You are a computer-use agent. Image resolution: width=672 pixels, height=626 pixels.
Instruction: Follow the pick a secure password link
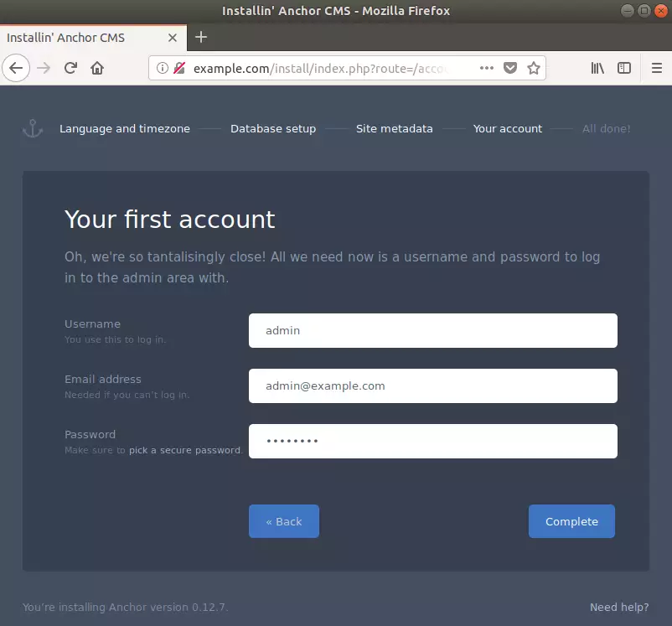click(185, 450)
